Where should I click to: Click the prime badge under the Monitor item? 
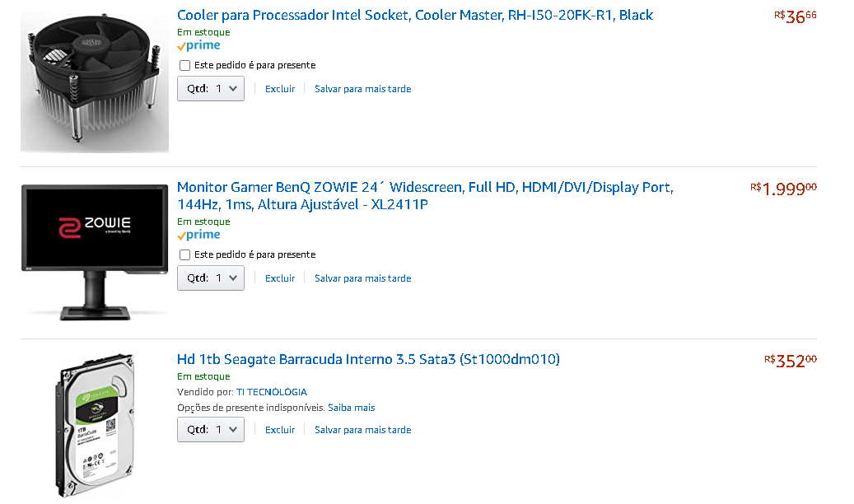point(198,236)
